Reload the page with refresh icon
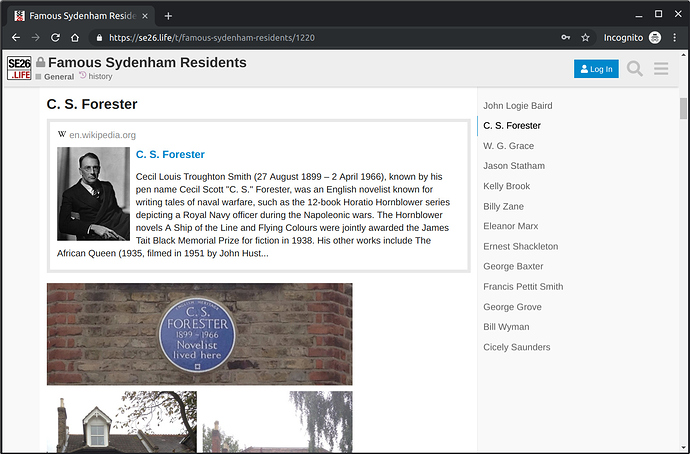The image size is (690, 454). click(55, 38)
